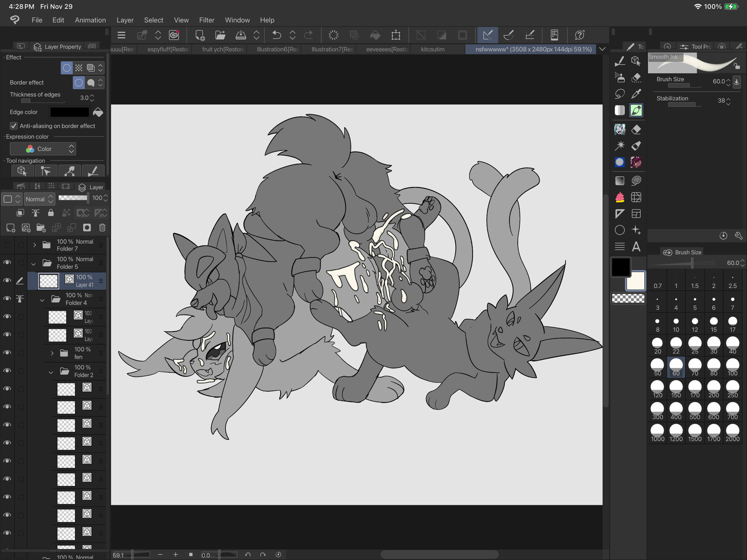Collapse Folder 4 in the layer list
This screenshot has width=747, height=560.
[42, 300]
